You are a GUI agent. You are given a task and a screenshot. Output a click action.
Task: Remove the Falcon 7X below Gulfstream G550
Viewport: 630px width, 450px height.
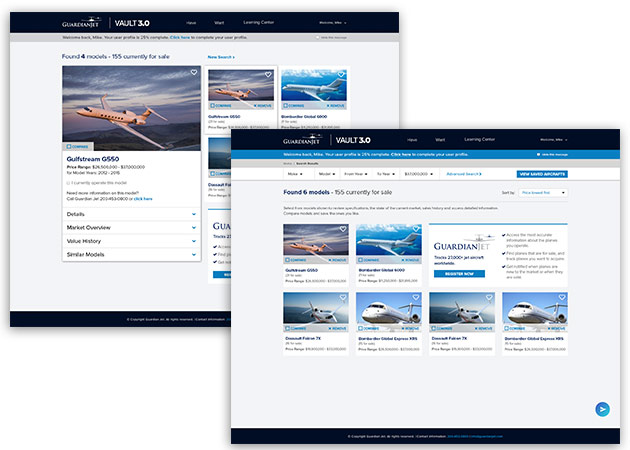(x=338, y=329)
